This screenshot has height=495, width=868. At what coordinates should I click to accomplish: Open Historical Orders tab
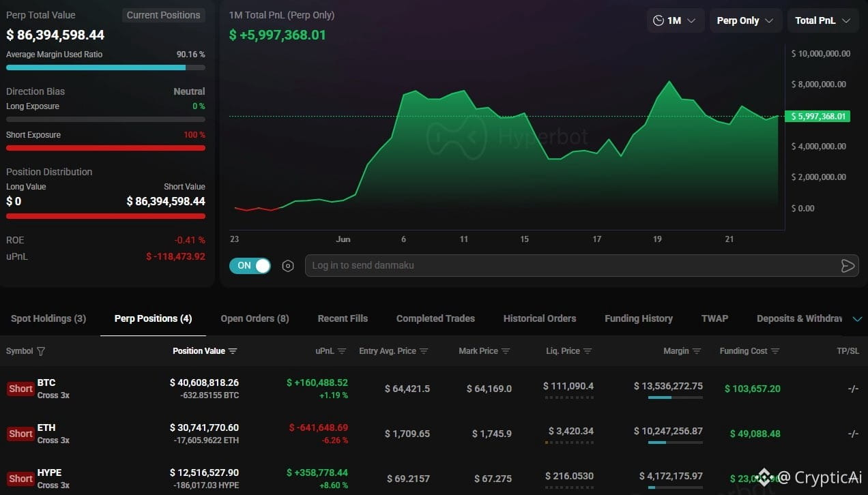pyautogui.click(x=540, y=318)
